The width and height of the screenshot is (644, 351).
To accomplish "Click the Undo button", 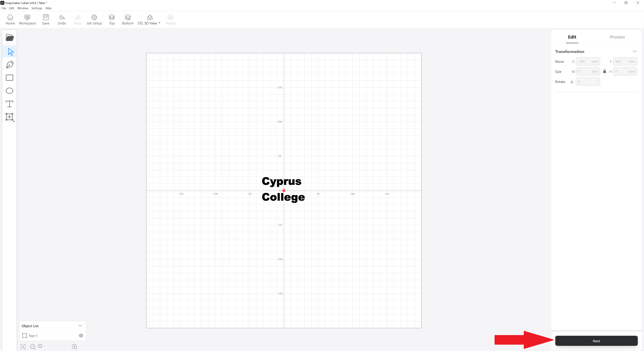I will click(62, 19).
